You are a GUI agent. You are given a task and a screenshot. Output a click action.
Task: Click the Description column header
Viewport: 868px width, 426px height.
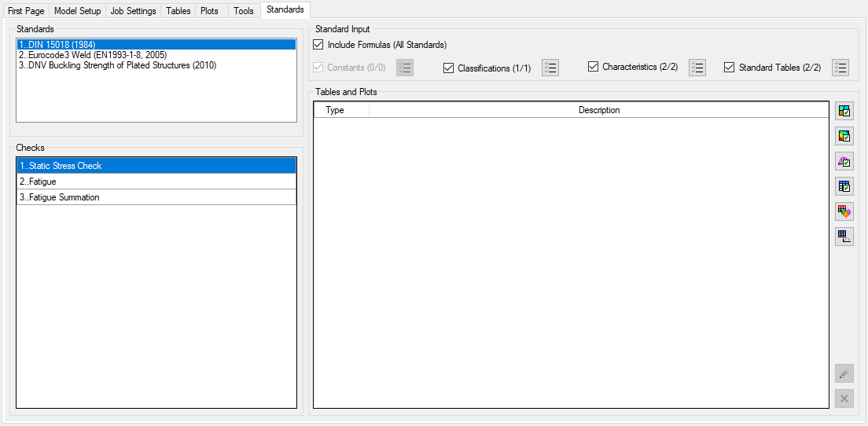pos(599,110)
